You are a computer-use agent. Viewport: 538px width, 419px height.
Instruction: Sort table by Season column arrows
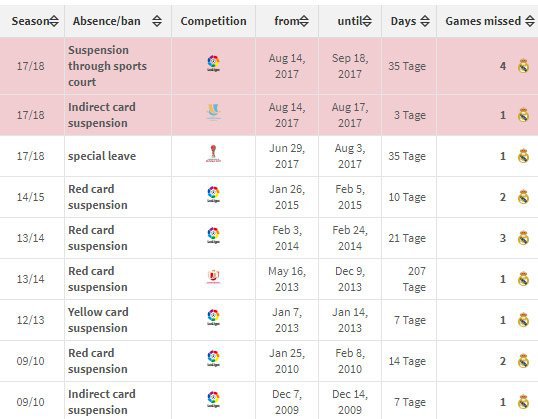[x=54, y=21]
